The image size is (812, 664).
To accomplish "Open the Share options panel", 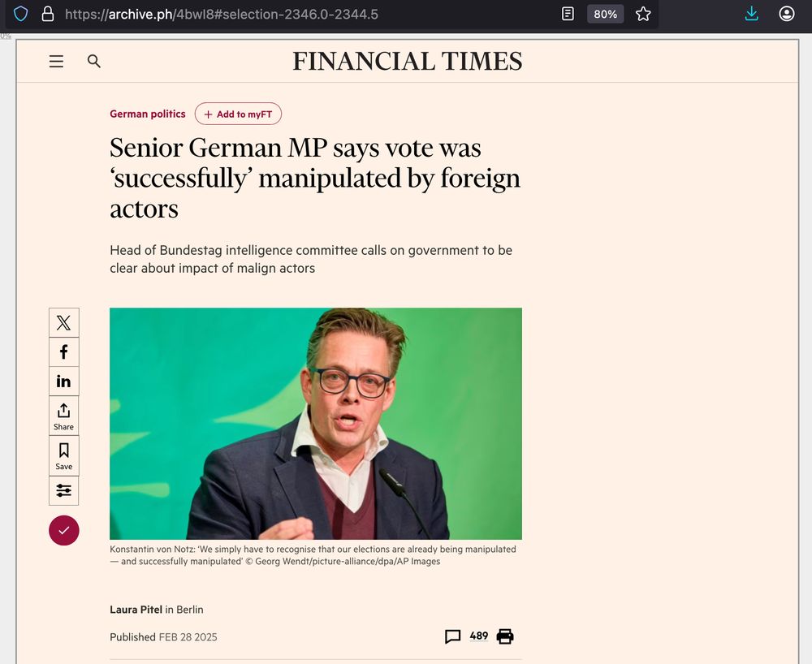I will [63, 416].
